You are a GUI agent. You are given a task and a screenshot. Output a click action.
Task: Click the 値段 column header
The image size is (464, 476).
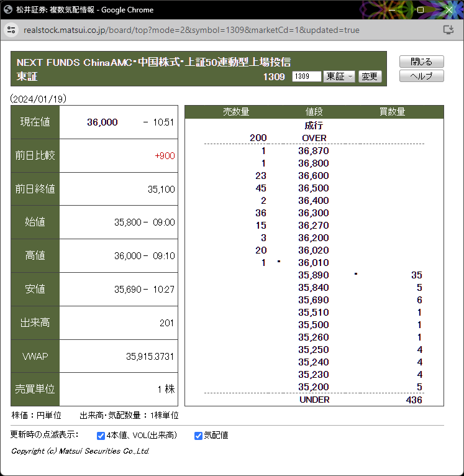tap(314, 112)
